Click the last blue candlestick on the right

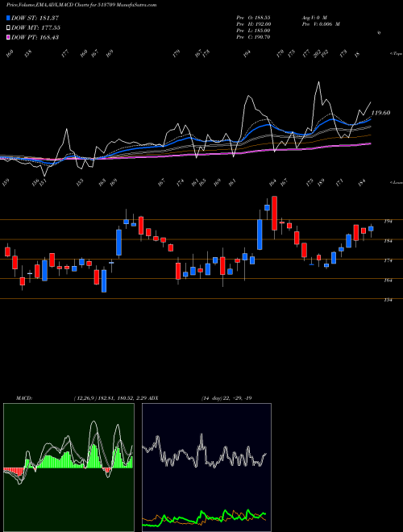371,229
